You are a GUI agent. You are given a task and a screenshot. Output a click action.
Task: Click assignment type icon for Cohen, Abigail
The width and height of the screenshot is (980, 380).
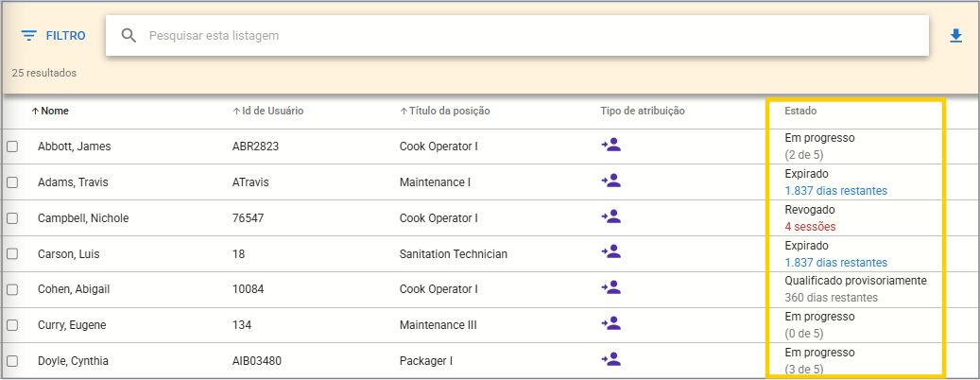[x=610, y=288]
